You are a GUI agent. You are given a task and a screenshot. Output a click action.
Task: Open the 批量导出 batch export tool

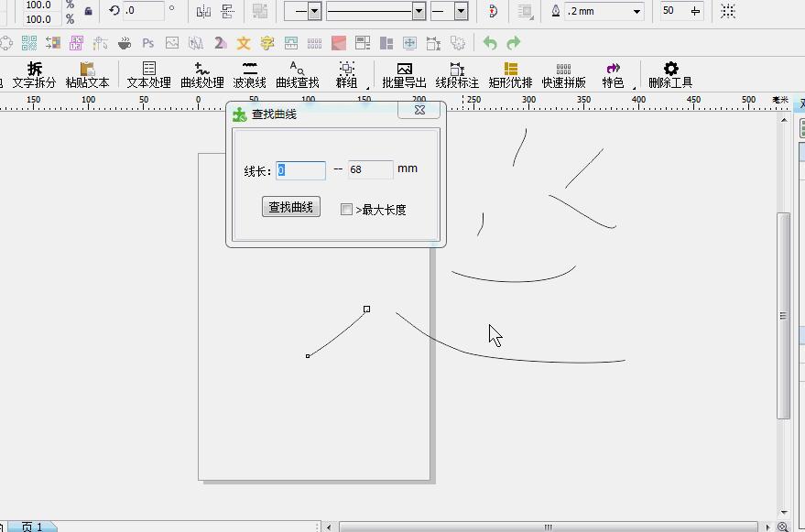[x=405, y=73]
